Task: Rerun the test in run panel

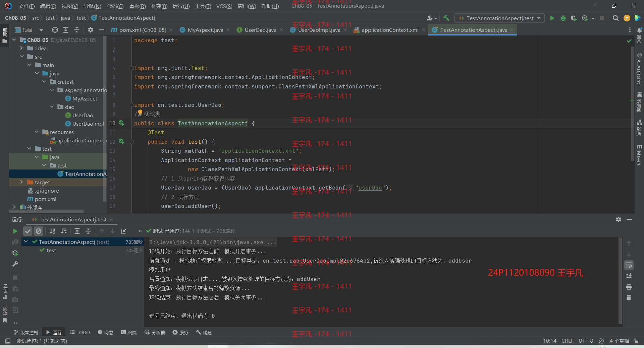Action: coord(15,231)
